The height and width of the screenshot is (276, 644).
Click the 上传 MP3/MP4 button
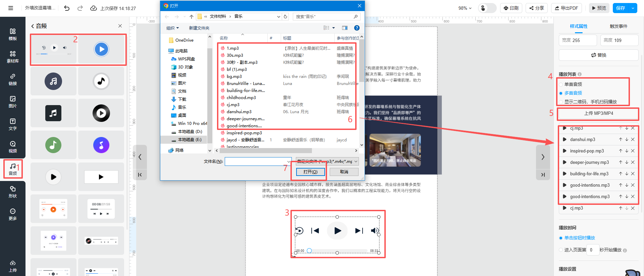click(598, 113)
